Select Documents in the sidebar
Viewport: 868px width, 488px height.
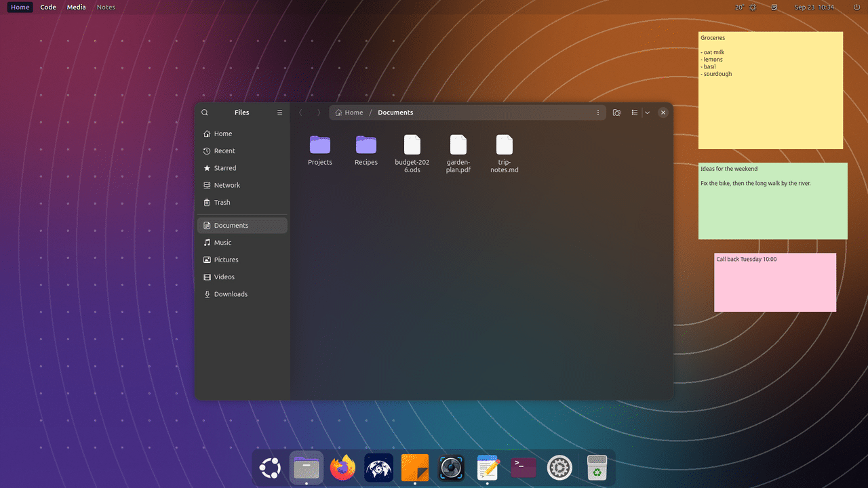pyautogui.click(x=242, y=225)
